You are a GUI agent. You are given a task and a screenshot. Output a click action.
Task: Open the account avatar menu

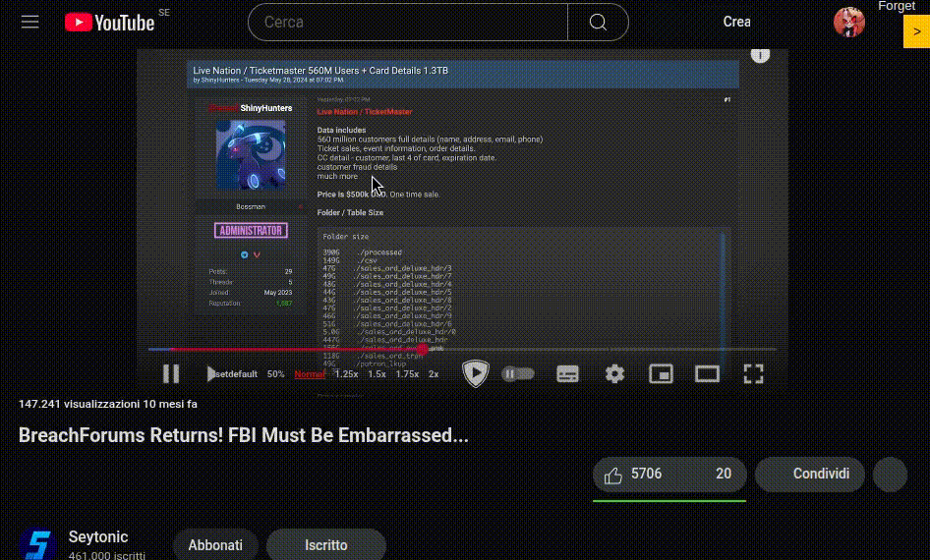pyautogui.click(x=848, y=22)
